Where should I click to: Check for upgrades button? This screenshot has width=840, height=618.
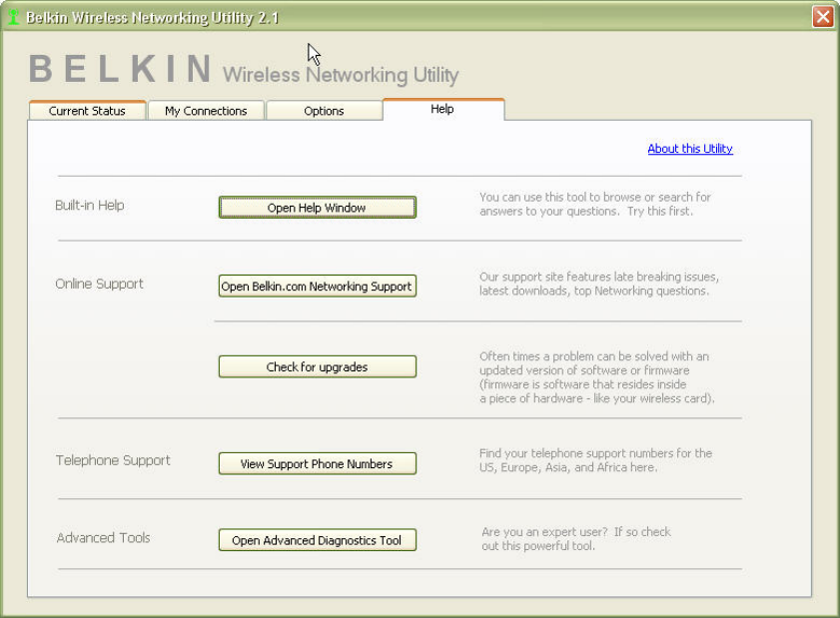318,366
